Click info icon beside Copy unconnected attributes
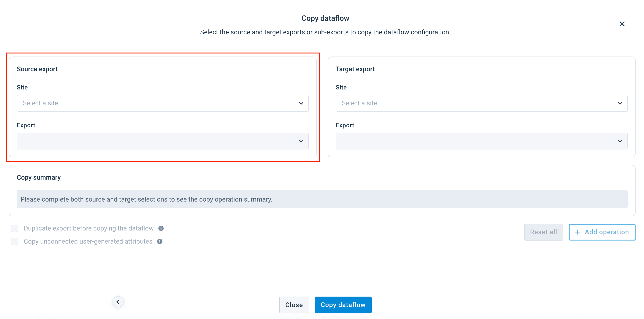This screenshot has height=319, width=644. [160, 241]
